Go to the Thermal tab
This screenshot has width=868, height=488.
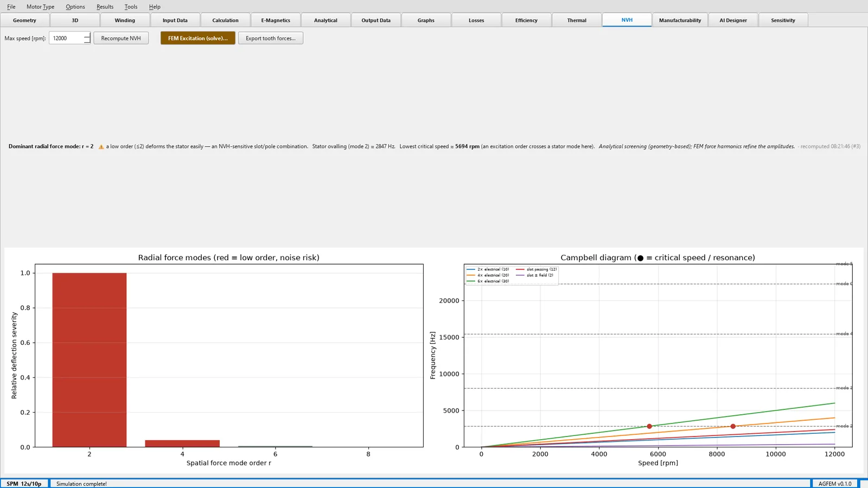click(x=577, y=20)
